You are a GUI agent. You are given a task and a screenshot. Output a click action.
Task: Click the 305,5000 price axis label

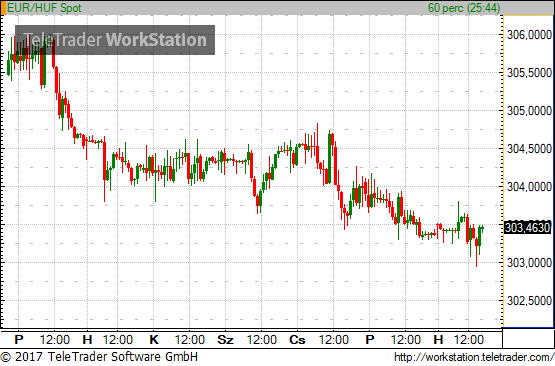[x=529, y=73]
